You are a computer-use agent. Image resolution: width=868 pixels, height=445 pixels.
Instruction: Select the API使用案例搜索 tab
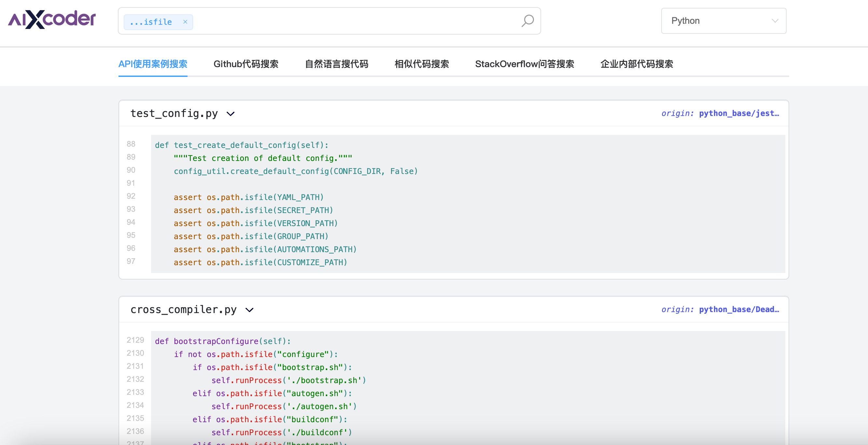click(x=153, y=65)
